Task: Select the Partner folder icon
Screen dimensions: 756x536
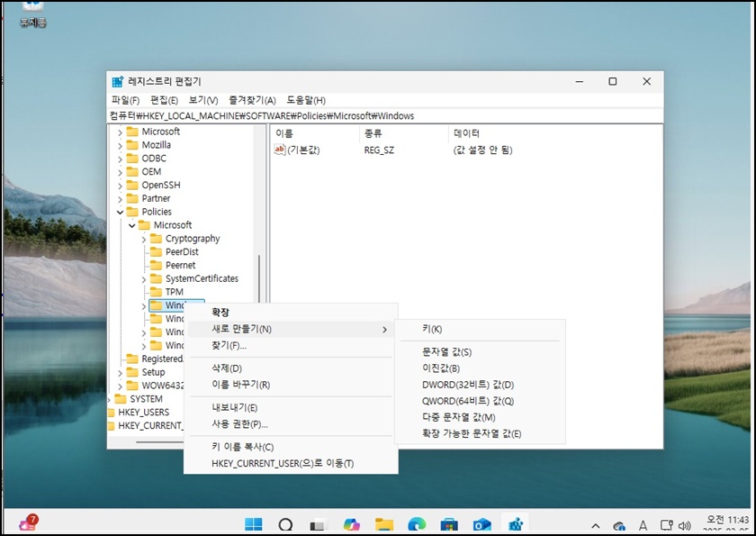Action: point(132,198)
